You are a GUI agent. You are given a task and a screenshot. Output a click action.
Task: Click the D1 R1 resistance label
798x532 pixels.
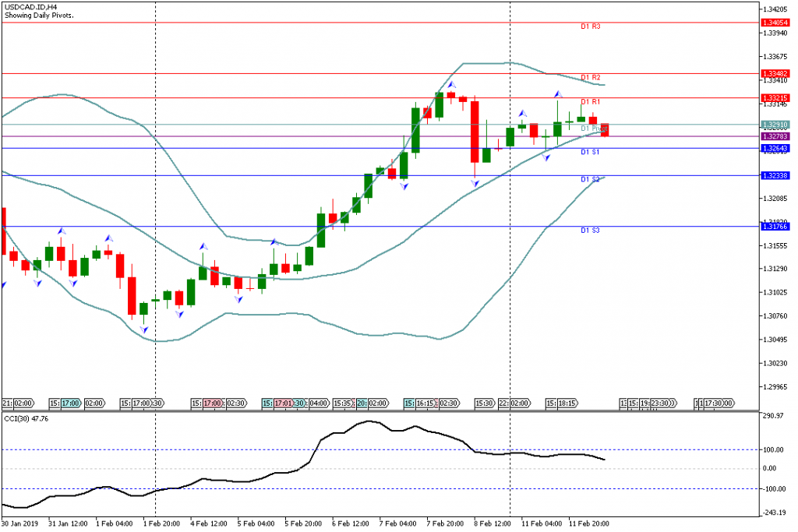click(x=590, y=102)
